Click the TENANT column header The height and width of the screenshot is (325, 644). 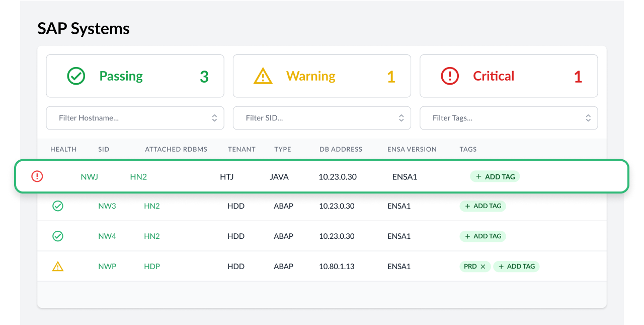(x=242, y=149)
